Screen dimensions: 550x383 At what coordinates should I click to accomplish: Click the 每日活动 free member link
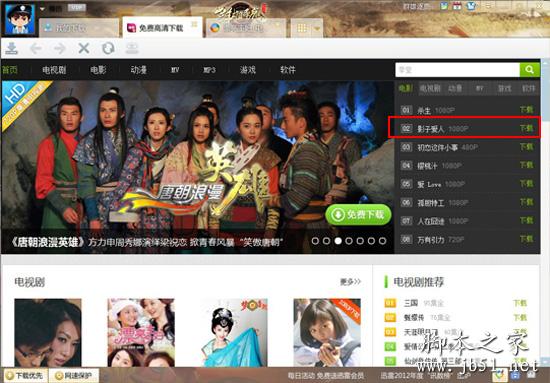pos(326,376)
